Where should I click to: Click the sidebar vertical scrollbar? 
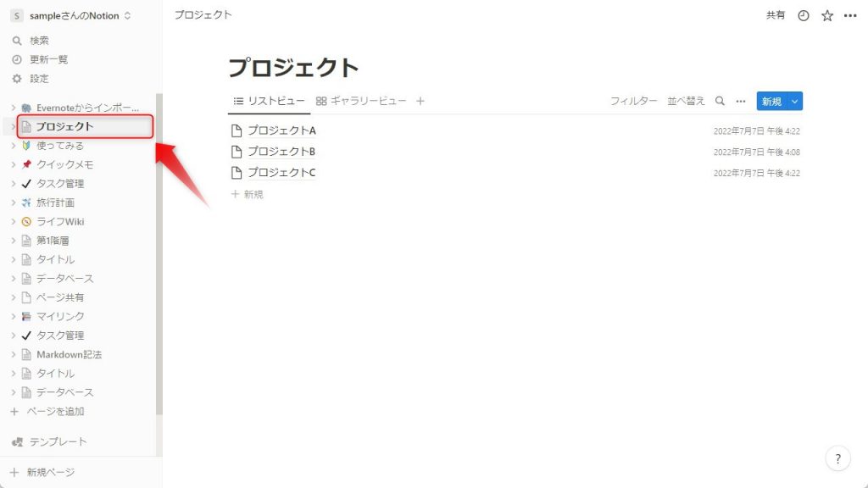coord(159,254)
